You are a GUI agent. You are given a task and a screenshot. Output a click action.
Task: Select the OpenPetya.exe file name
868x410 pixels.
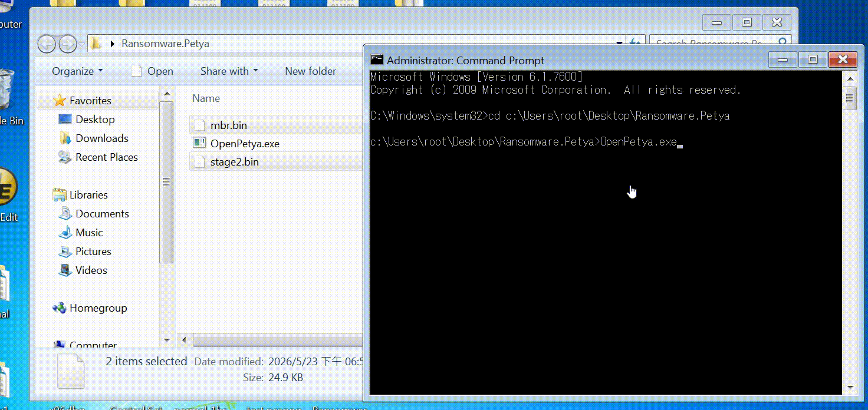pos(245,143)
